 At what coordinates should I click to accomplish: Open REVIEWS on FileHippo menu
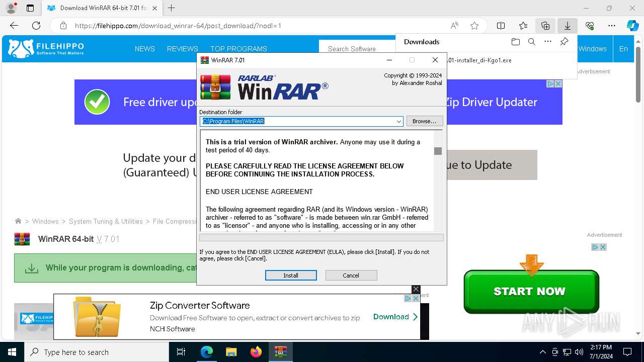click(x=183, y=49)
